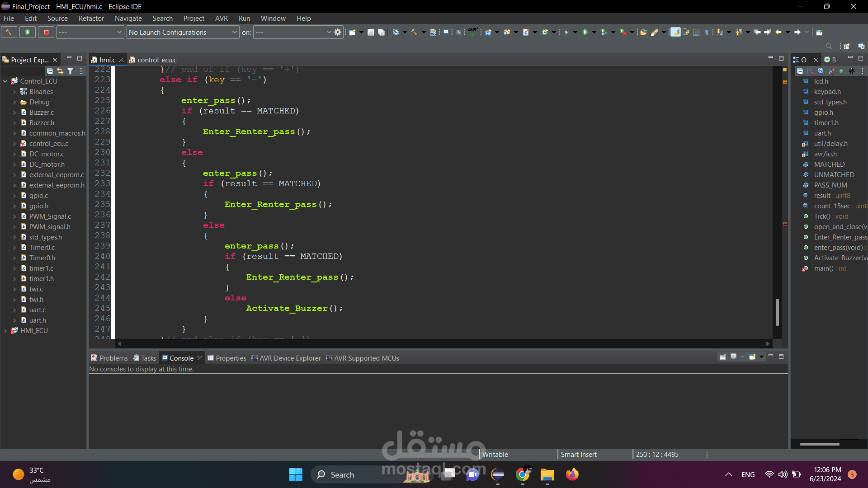Image resolution: width=868 pixels, height=488 pixels.
Task: Click the Collapse All icon in Project Explorer
Action: tap(50, 71)
